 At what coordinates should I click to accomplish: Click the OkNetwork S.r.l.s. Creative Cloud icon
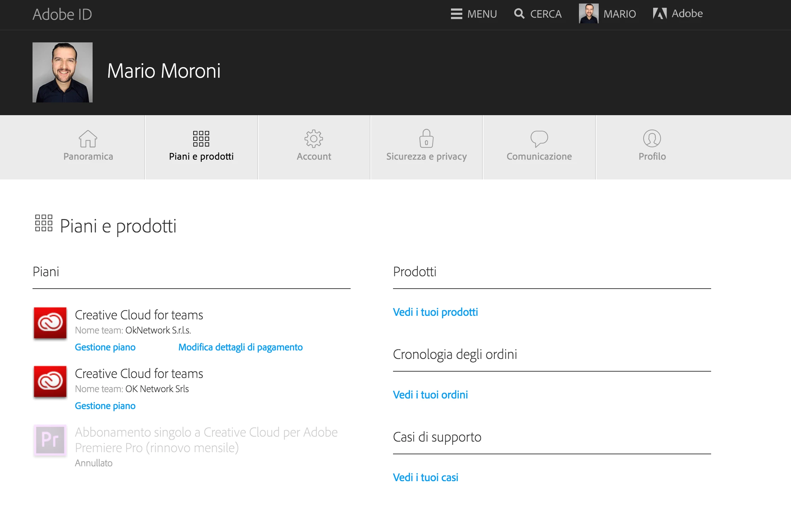pos(50,323)
